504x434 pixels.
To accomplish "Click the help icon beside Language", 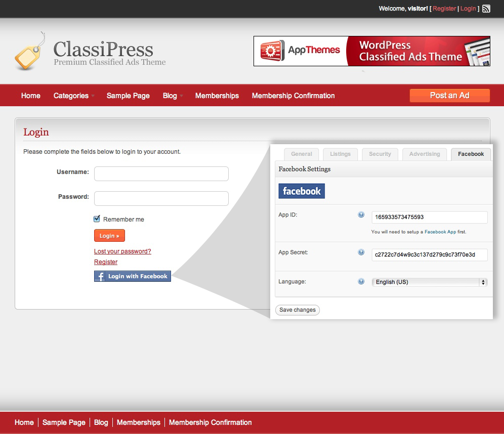I will click(x=361, y=281).
